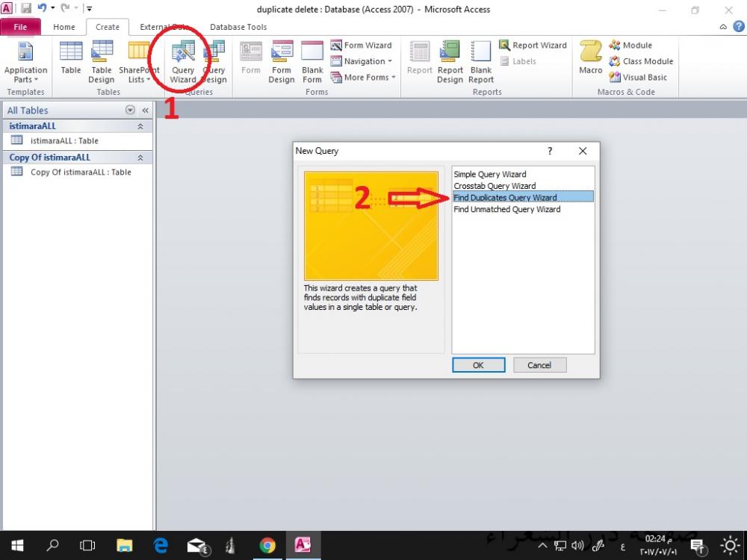Select the istimaraALL : Table item
This screenshot has height=560, width=747.
78,140
